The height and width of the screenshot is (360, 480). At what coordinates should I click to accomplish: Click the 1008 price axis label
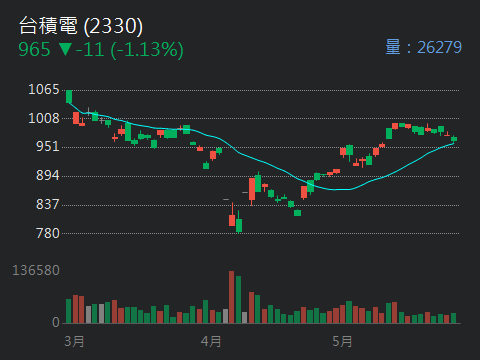point(44,118)
